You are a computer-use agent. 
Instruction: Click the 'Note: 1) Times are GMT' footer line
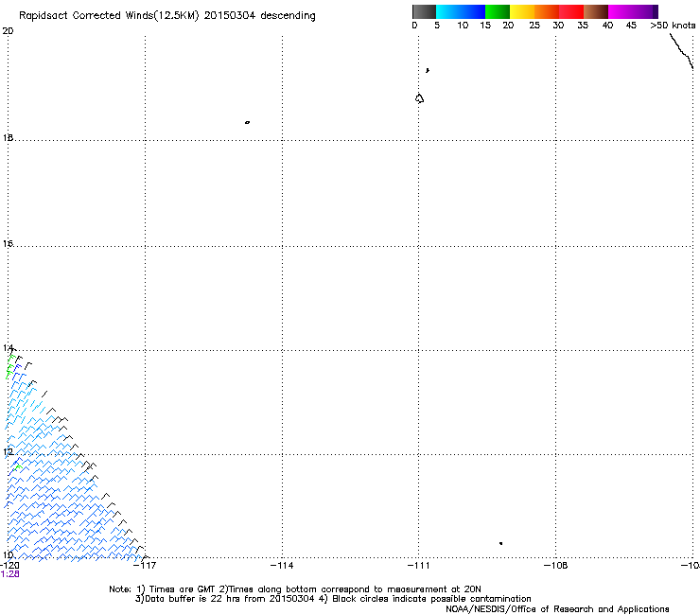tap(294, 589)
